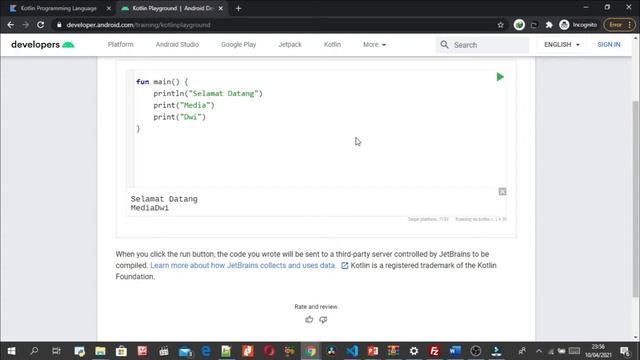The image size is (640, 360).
Task: Click inside the code editor on println line
Action: tap(208, 93)
